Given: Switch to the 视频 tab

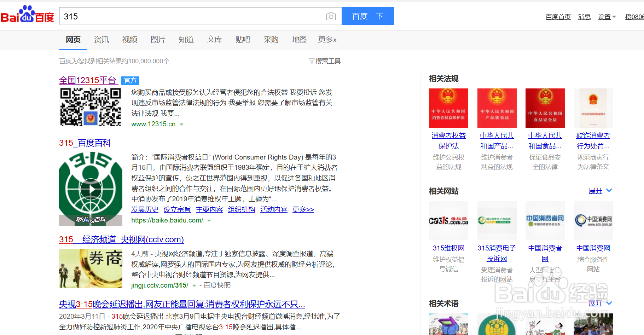Looking at the screenshot, I should [130, 40].
